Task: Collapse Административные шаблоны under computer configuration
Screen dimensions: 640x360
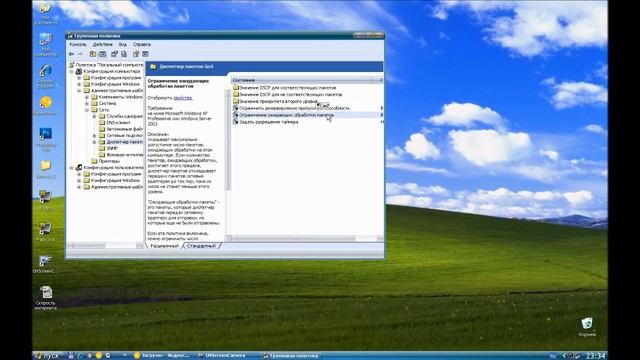Action: pyautogui.click(x=79, y=91)
